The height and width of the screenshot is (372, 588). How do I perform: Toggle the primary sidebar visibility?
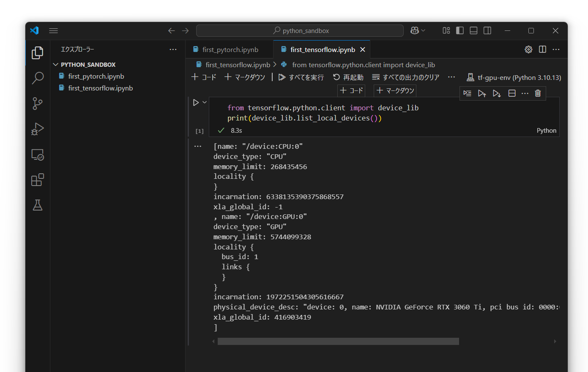point(459,30)
